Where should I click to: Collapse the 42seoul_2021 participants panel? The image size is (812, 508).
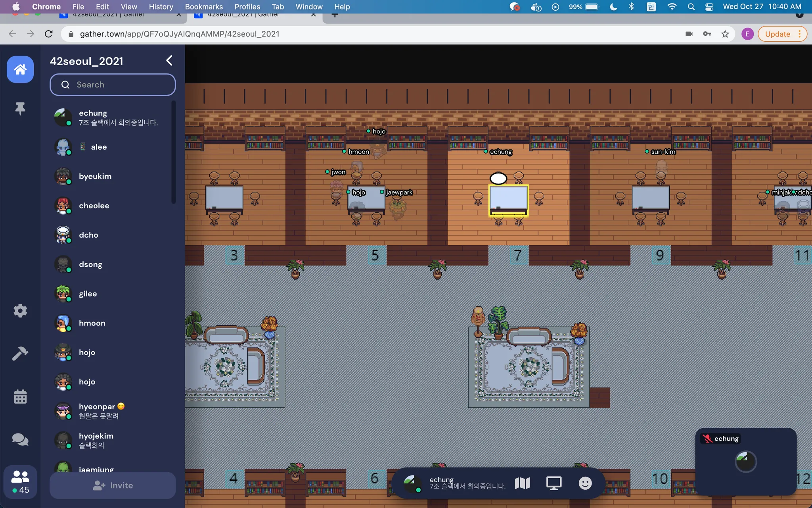point(169,61)
